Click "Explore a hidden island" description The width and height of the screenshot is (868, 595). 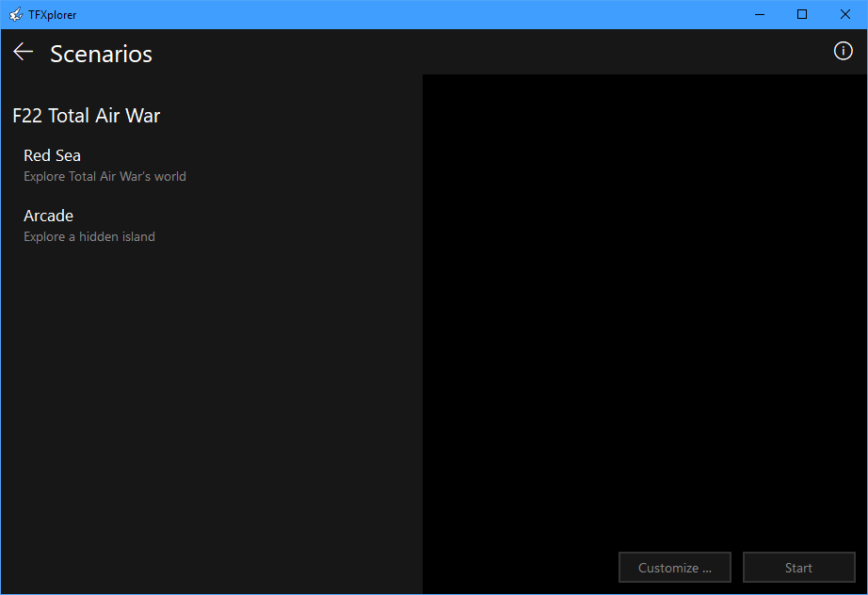point(89,237)
